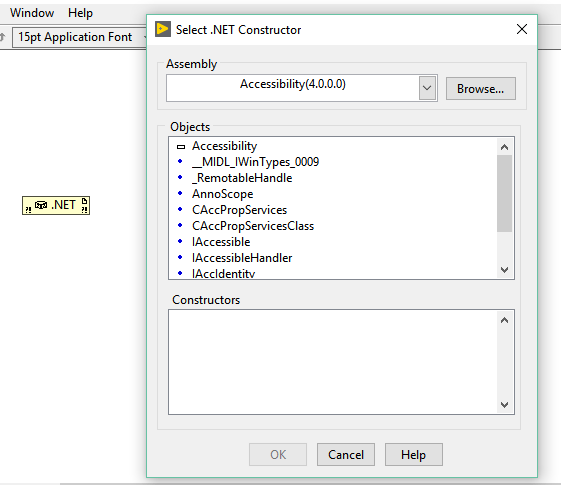The height and width of the screenshot is (485, 561).
Task: Select IAccessible object
Action: point(221,242)
